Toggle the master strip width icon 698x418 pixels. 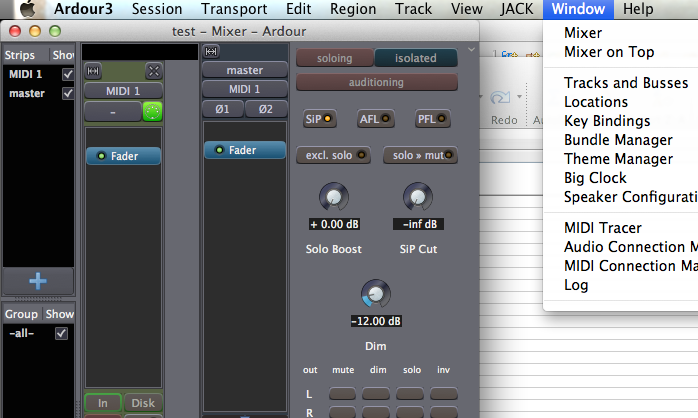211,51
